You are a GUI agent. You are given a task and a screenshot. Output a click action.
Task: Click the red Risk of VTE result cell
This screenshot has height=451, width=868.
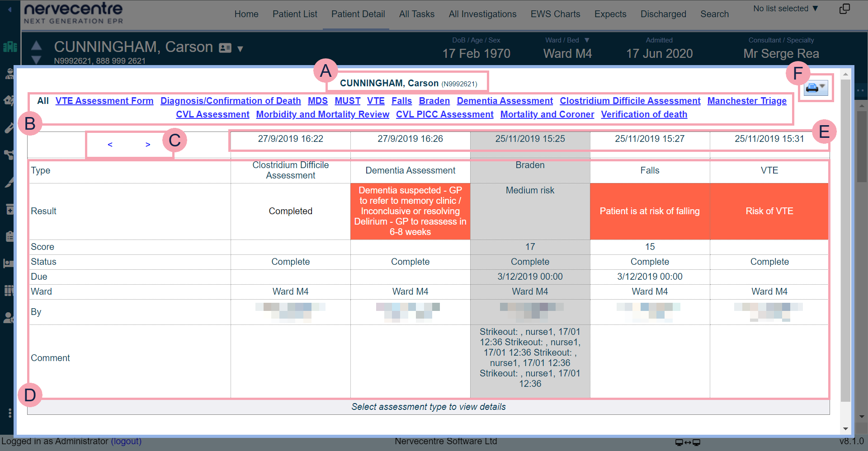click(769, 211)
